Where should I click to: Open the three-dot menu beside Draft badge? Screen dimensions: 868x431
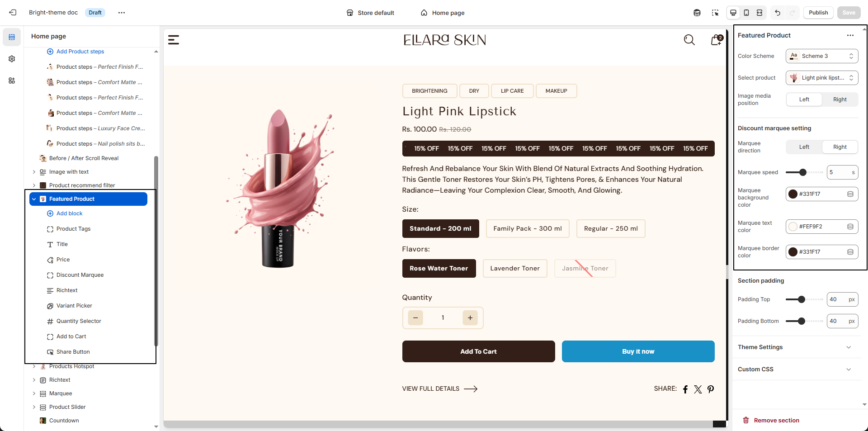(x=122, y=13)
